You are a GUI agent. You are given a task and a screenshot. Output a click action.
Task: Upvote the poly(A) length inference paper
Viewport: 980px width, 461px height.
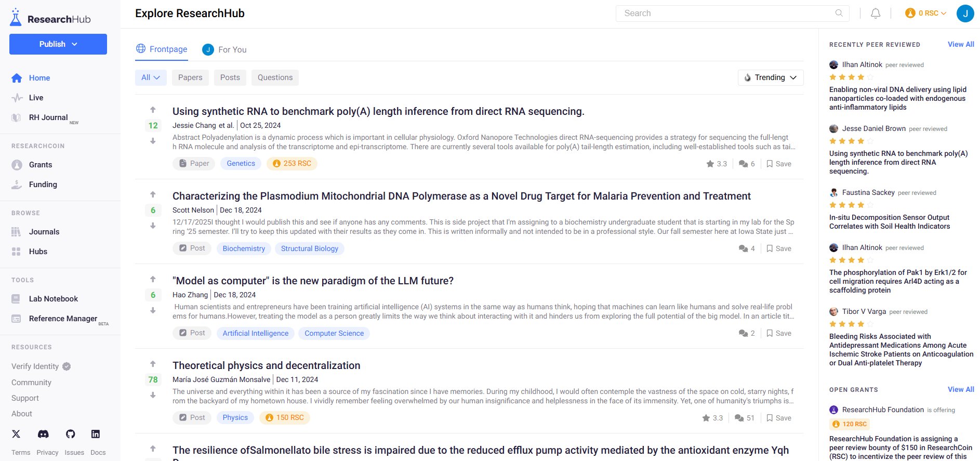click(153, 110)
